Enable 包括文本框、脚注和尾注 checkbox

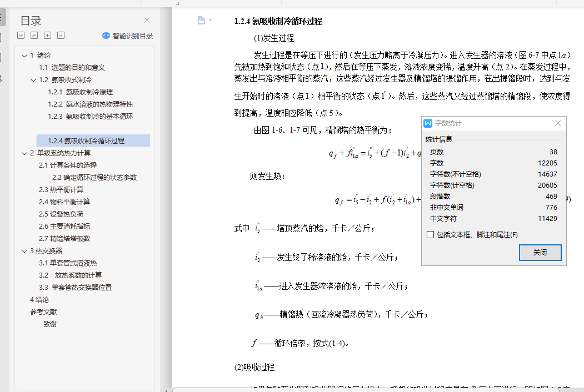tap(431, 234)
